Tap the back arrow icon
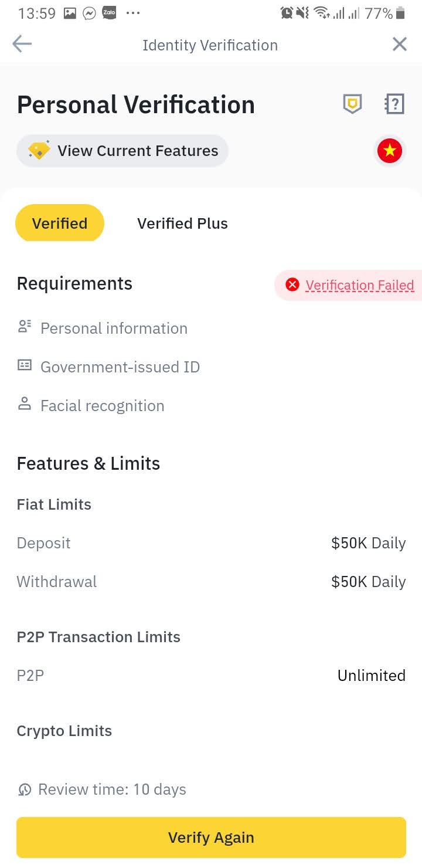The width and height of the screenshot is (422, 868). point(22,45)
